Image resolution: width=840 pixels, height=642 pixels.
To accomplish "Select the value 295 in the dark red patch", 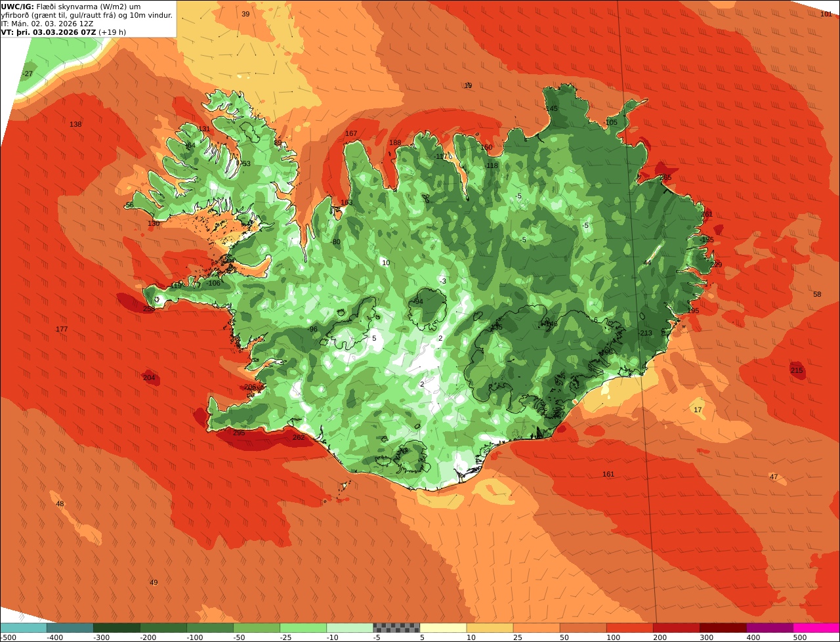I will (x=239, y=433).
